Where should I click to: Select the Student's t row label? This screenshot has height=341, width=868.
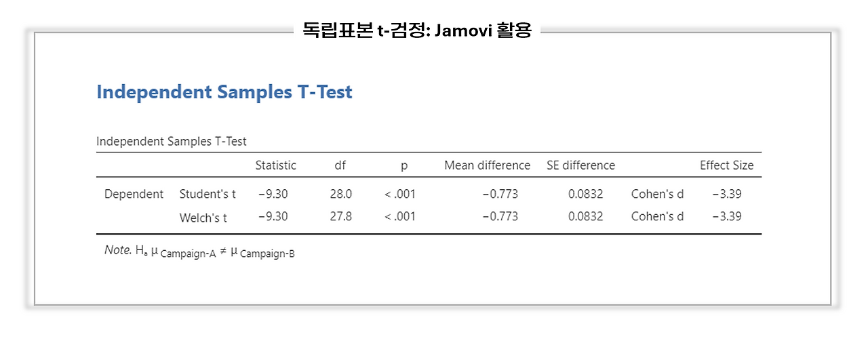tap(208, 195)
